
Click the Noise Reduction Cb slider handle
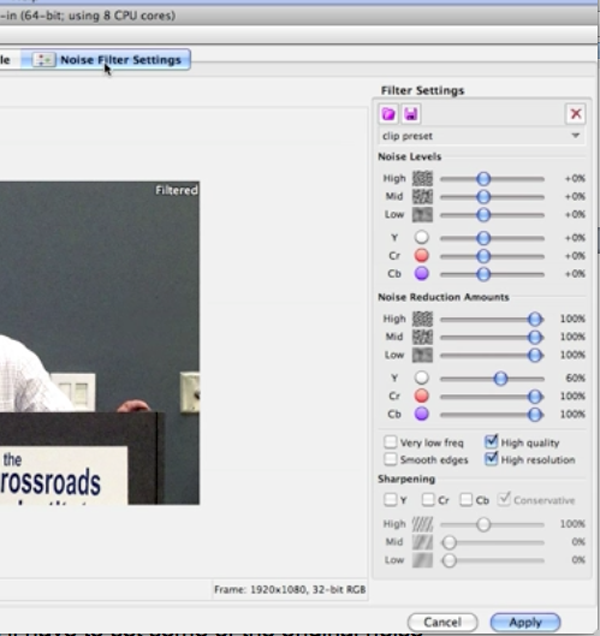[535, 415]
